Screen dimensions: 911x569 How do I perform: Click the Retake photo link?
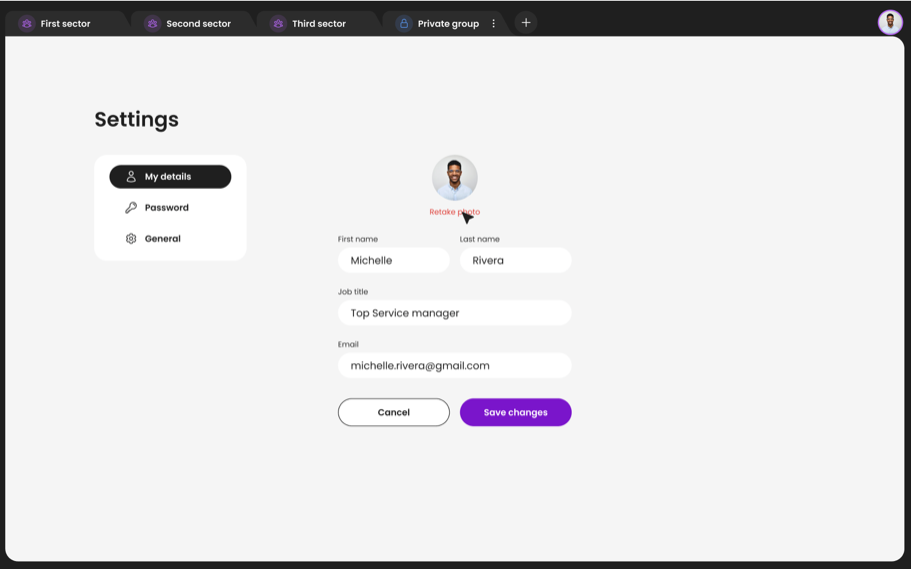coord(454,212)
